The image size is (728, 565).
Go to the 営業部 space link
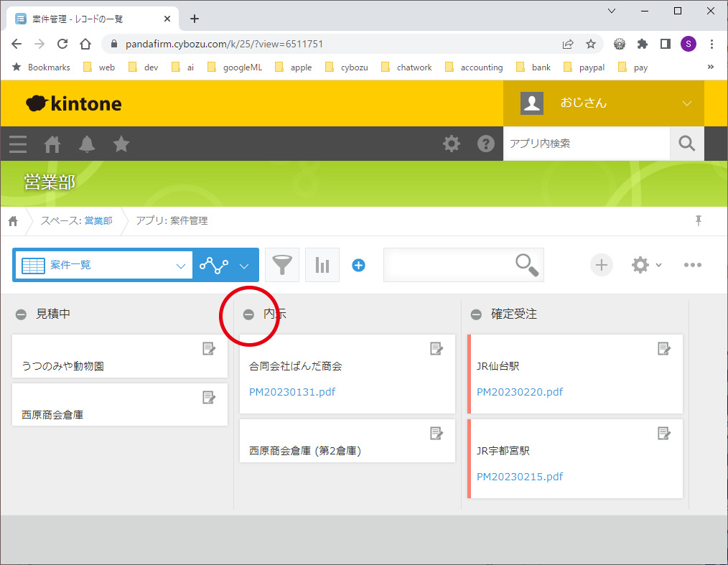(x=98, y=221)
